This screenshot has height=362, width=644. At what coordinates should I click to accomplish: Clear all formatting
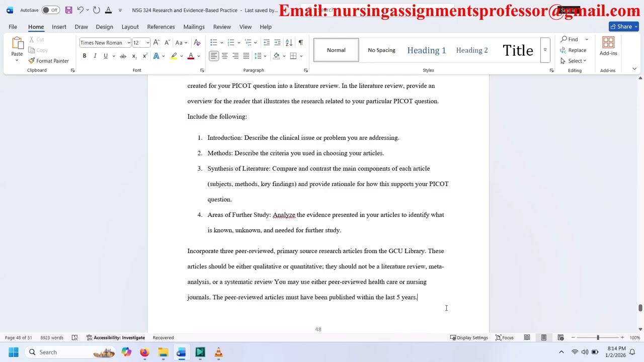pyautogui.click(x=197, y=43)
